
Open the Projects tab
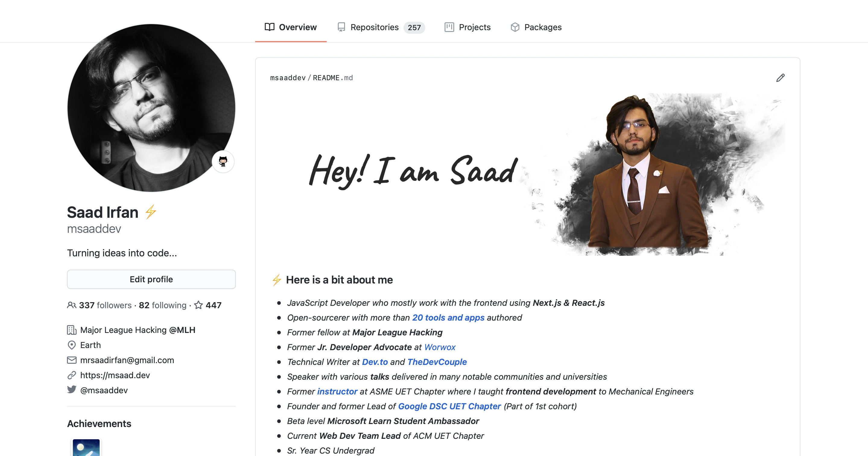(467, 27)
